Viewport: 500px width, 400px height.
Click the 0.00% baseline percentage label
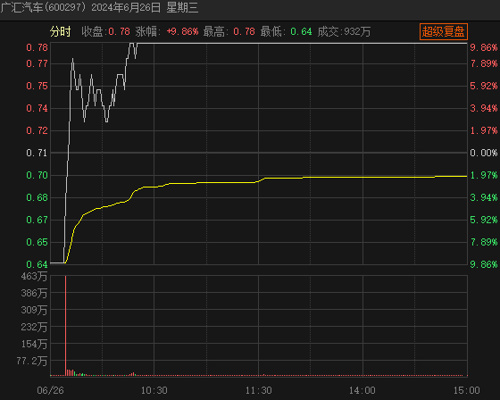coord(484,153)
